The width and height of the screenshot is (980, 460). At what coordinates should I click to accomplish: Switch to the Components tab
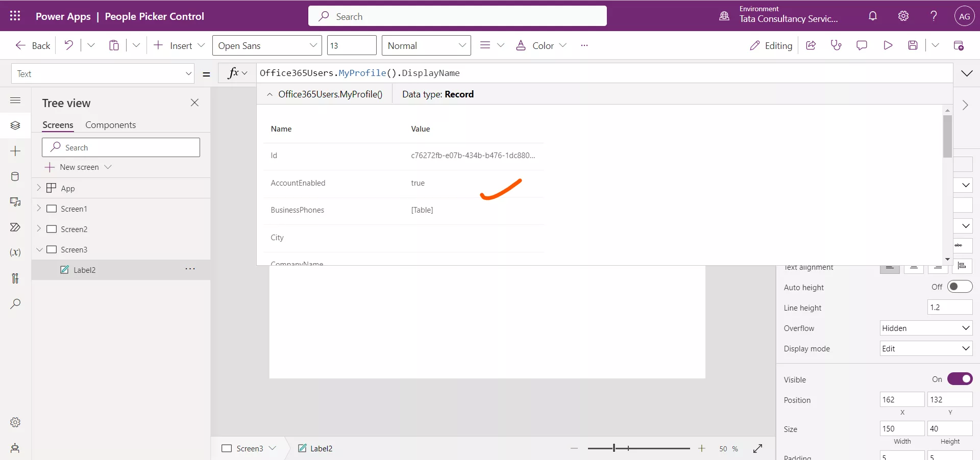[x=111, y=124]
